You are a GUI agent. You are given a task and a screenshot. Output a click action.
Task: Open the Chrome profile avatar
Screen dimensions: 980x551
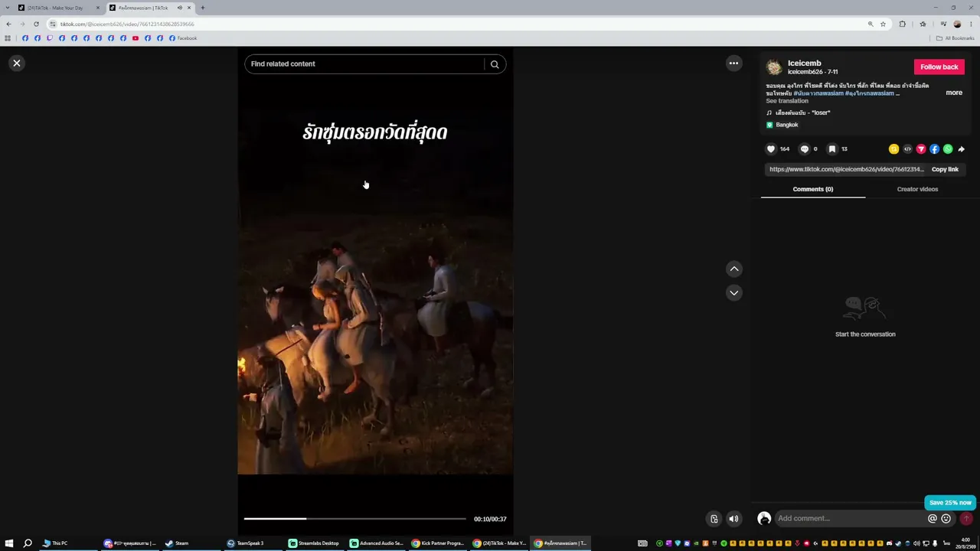(x=957, y=24)
